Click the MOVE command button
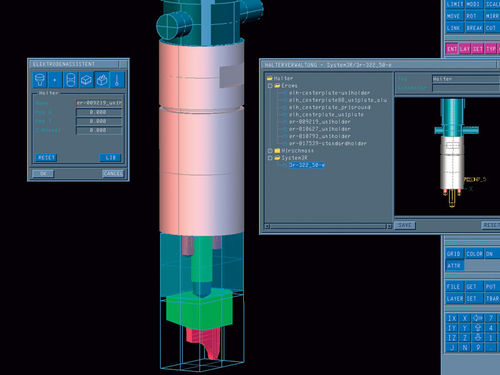Screen dimensions: 500x375 [x=454, y=16]
